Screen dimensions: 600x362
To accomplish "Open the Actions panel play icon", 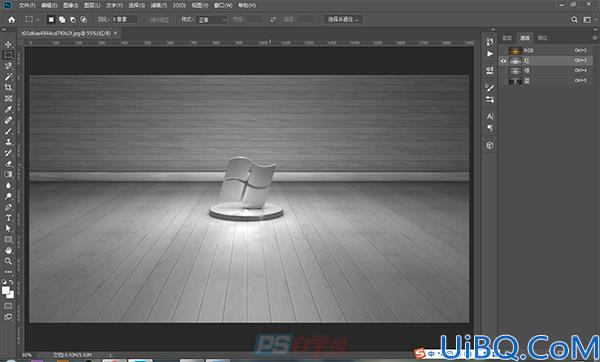I will coord(490,54).
